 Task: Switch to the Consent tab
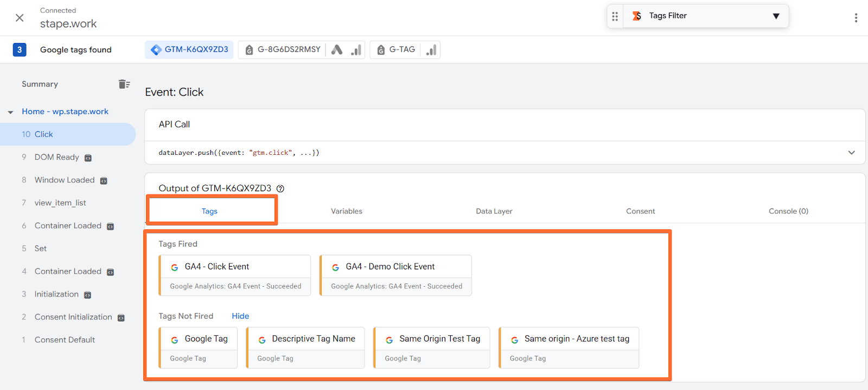(x=641, y=211)
